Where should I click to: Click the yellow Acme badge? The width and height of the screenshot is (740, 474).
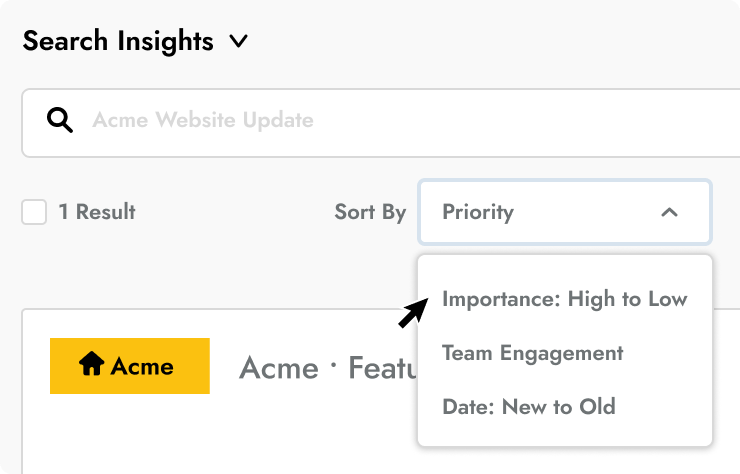[130, 366]
